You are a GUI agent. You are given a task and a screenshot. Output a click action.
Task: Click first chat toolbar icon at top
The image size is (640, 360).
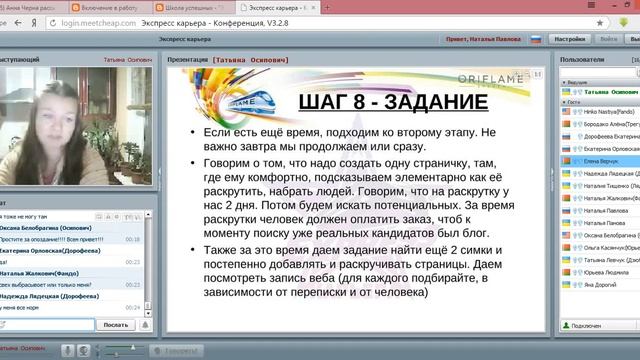99,217
